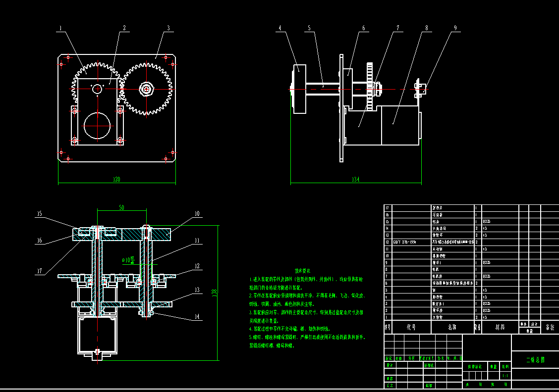Select balloon label 10 in the section view
559x392 pixels.
coord(197,214)
